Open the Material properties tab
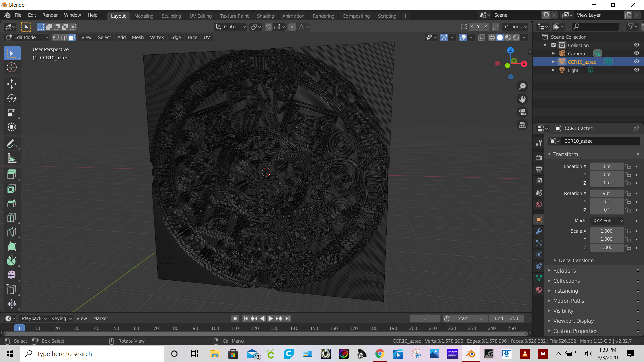Image resolution: width=644 pixels, height=362 pixels. (539, 290)
